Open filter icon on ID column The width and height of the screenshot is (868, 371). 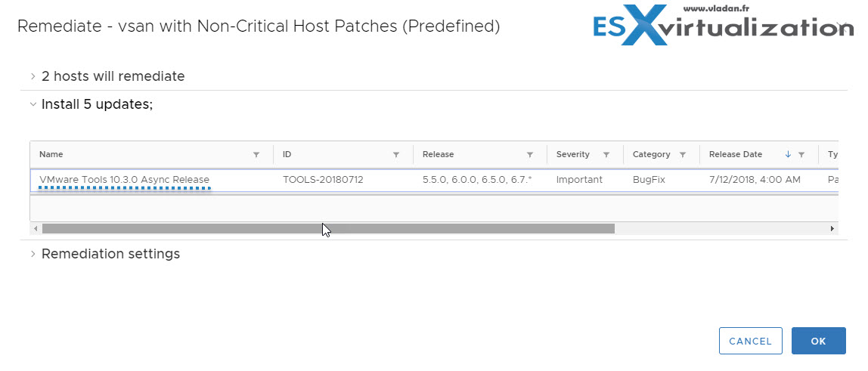(395, 155)
